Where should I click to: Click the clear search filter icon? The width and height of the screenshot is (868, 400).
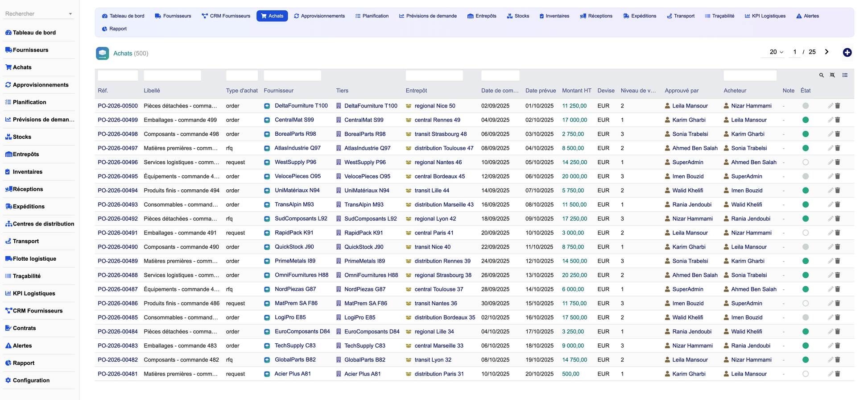[x=832, y=75]
